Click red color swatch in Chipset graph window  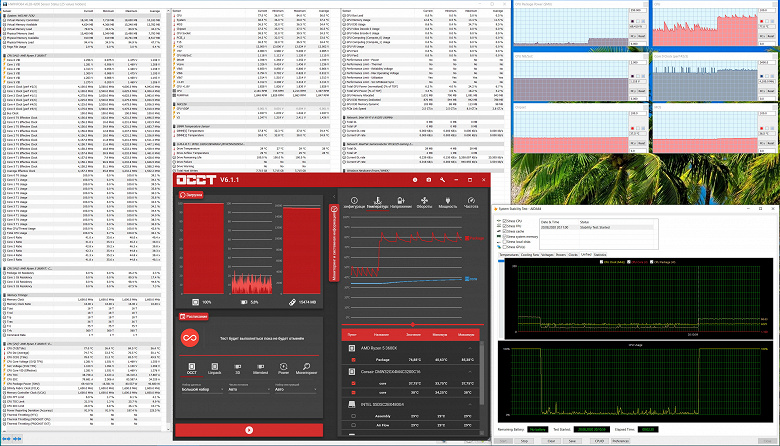(x=632, y=128)
